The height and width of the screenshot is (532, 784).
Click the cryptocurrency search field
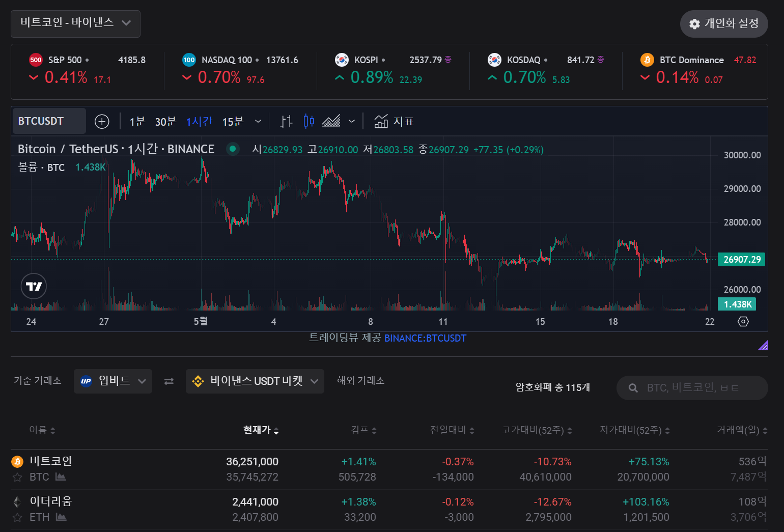[692, 388]
